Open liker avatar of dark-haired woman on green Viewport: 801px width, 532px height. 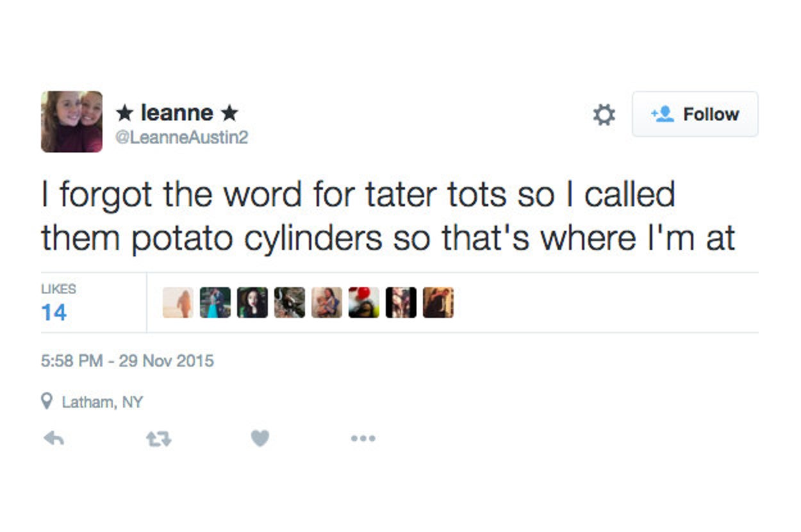[252, 303]
